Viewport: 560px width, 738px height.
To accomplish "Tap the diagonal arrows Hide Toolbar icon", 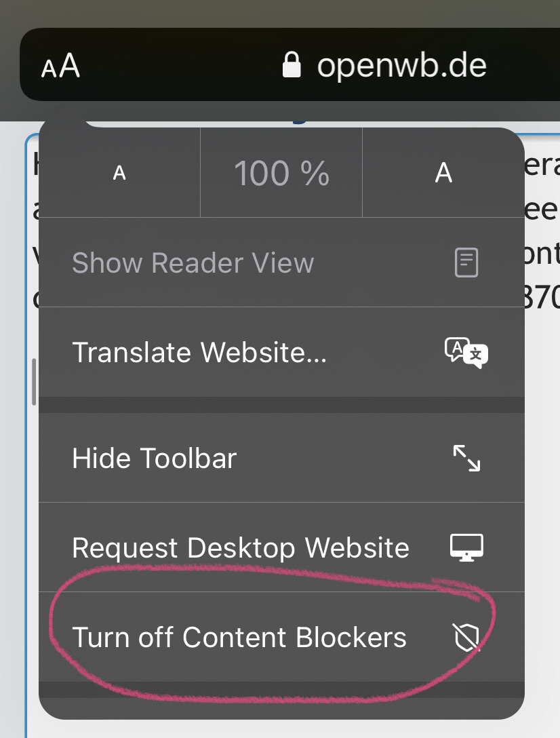I will click(466, 459).
